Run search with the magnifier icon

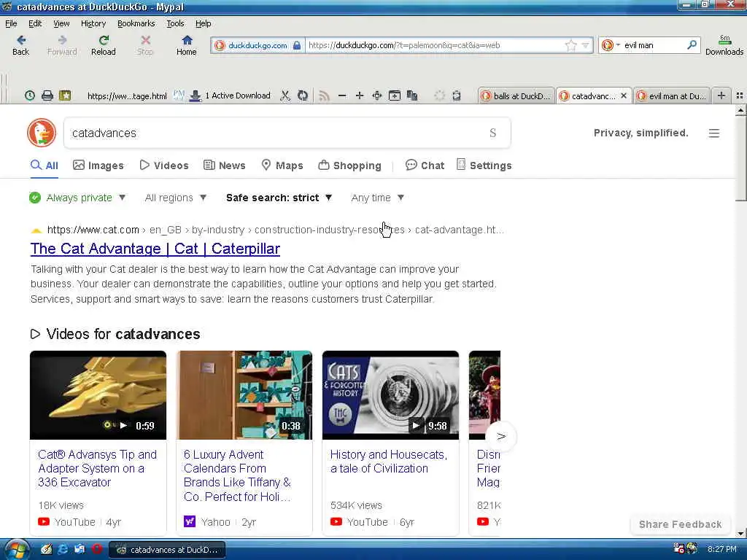click(x=692, y=44)
